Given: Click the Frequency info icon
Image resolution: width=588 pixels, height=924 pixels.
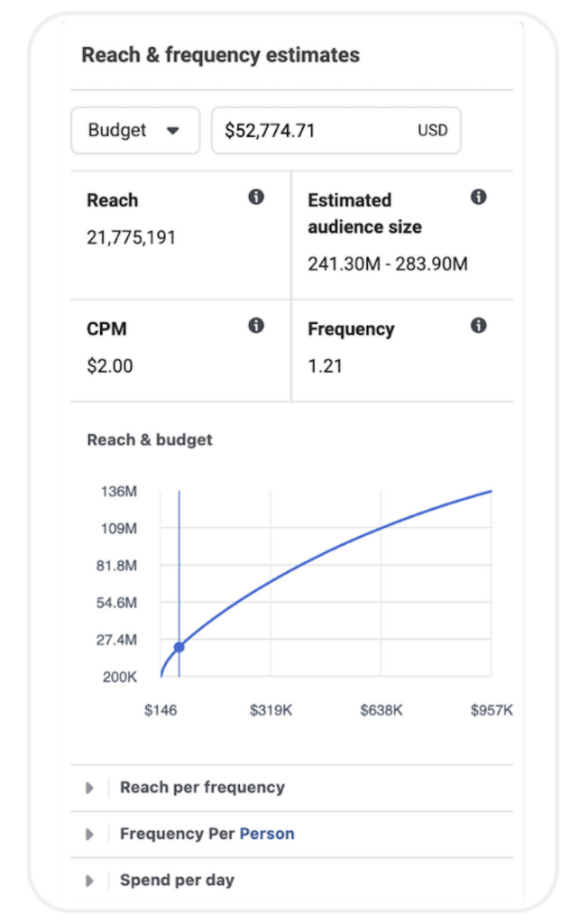Looking at the screenshot, I should tap(478, 325).
